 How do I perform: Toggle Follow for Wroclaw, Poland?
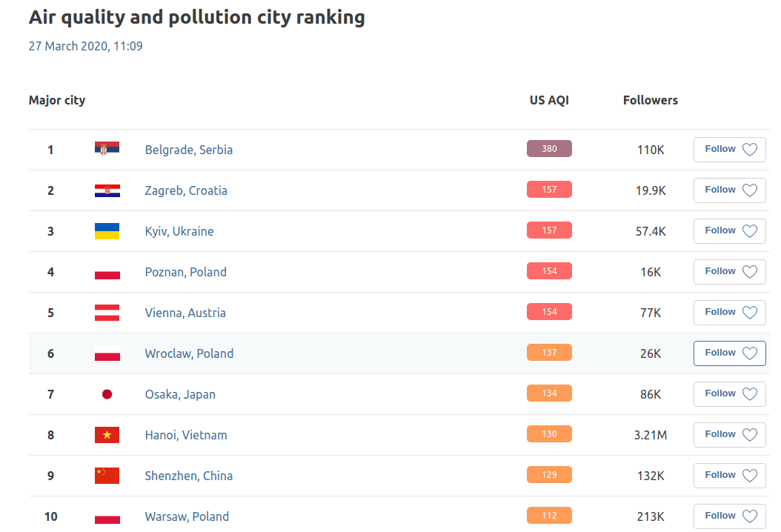(x=729, y=353)
